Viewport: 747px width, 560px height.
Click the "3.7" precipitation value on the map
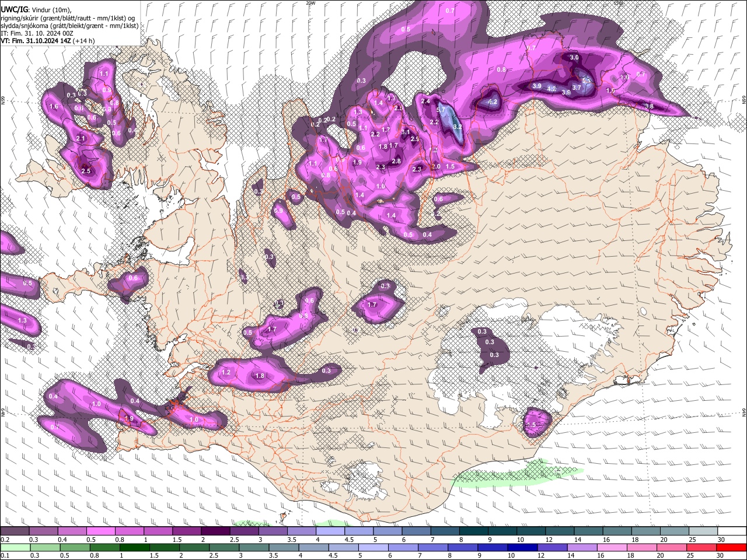pyautogui.click(x=577, y=87)
